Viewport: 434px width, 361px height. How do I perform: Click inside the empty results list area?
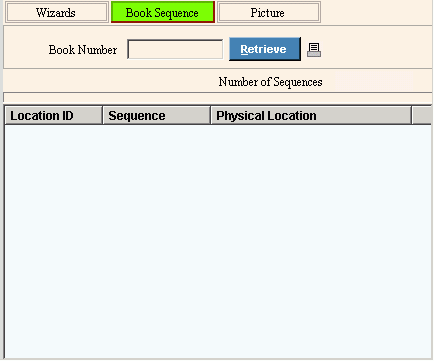click(218, 242)
